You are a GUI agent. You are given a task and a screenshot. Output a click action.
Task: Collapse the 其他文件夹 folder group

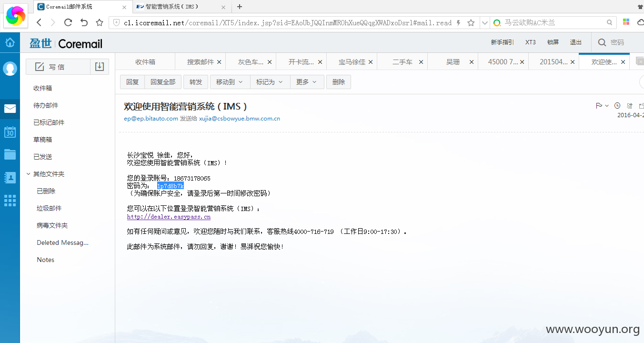pos(28,174)
